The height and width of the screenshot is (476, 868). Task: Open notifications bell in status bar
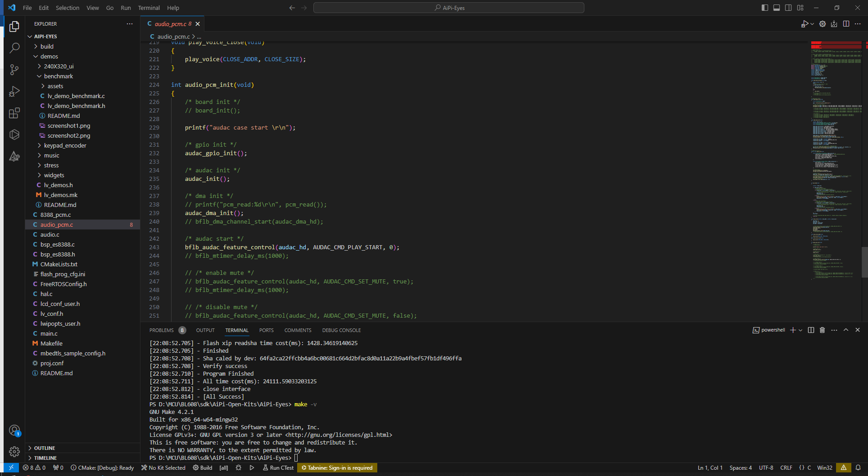pyautogui.click(x=858, y=468)
